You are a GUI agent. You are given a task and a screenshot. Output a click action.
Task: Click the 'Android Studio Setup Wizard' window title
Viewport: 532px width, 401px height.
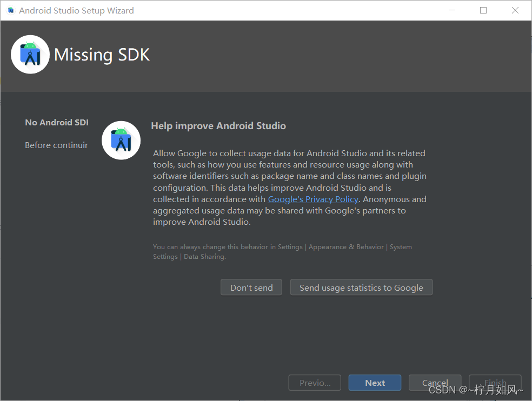tap(76, 10)
